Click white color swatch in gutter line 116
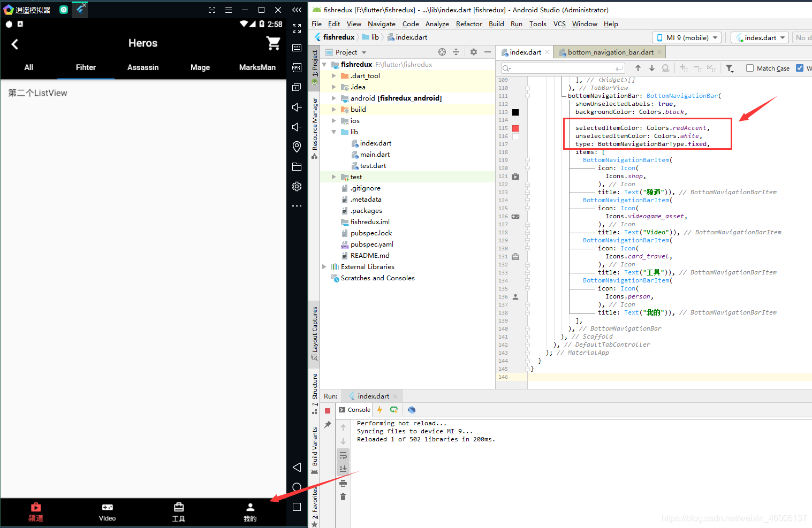The width and height of the screenshot is (812, 528). pos(515,136)
